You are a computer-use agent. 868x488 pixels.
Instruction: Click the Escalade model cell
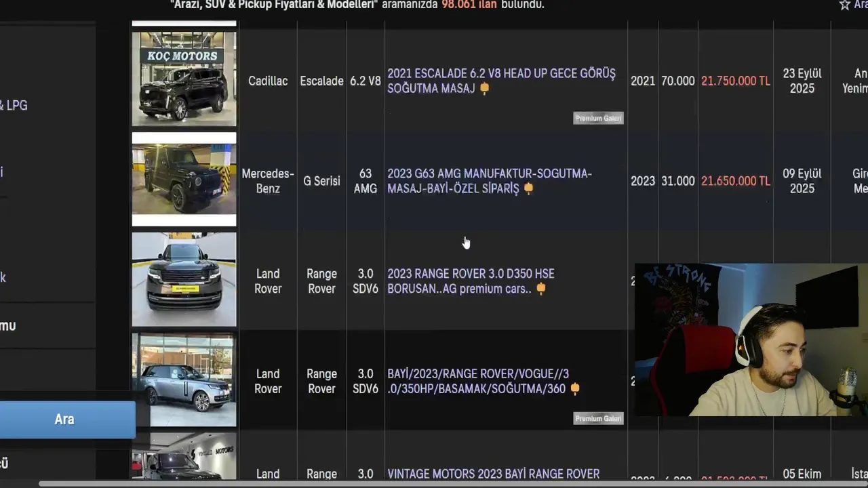pos(321,81)
